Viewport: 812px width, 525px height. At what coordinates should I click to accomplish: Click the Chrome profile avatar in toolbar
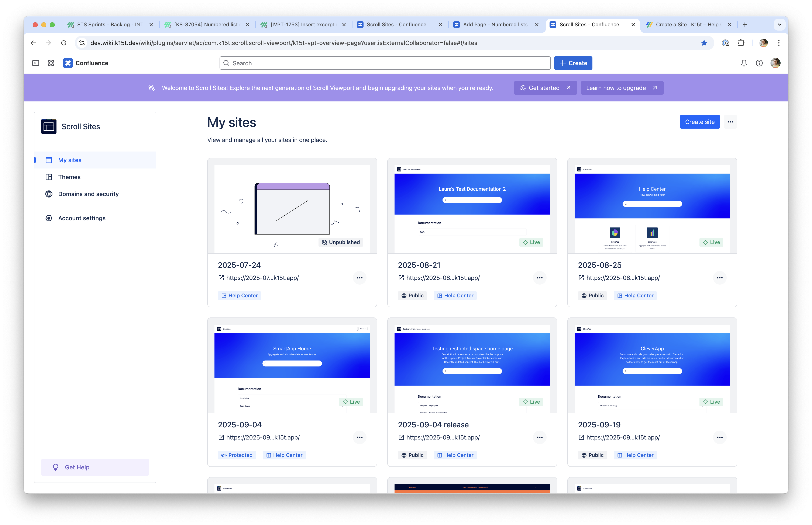(x=763, y=43)
